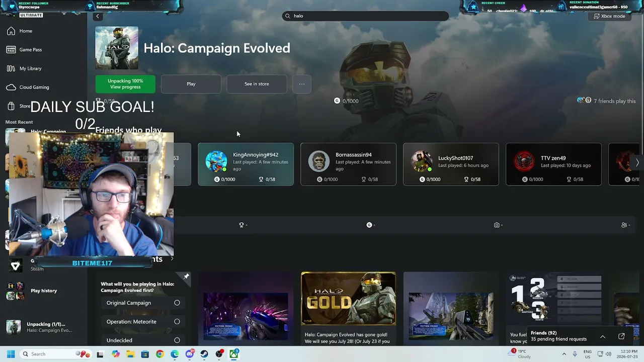Open File Explorer from the taskbar
Viewport: 644px width, 362px height.
(x=130, y=354)
